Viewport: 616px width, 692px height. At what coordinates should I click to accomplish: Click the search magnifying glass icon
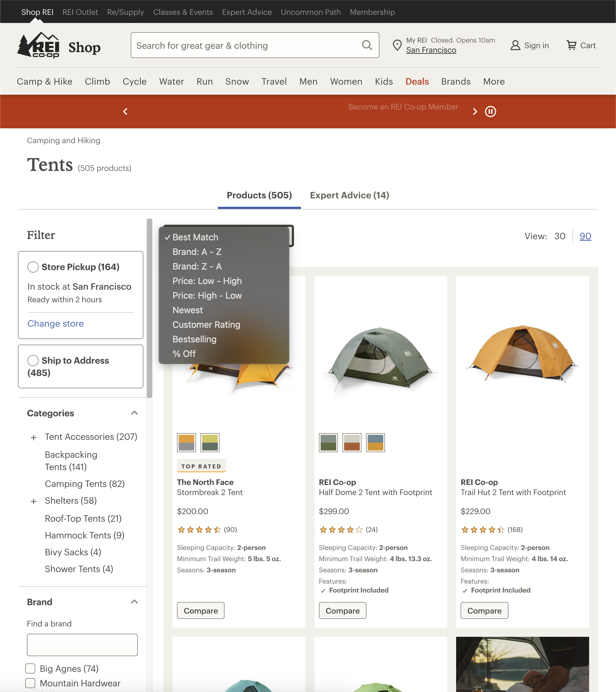pos(367,45)
